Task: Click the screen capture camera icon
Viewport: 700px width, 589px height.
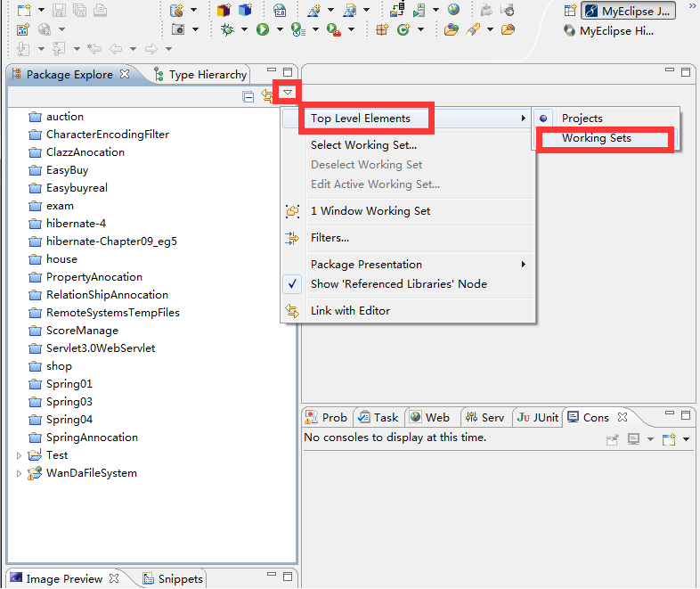Action: (178, 29)
